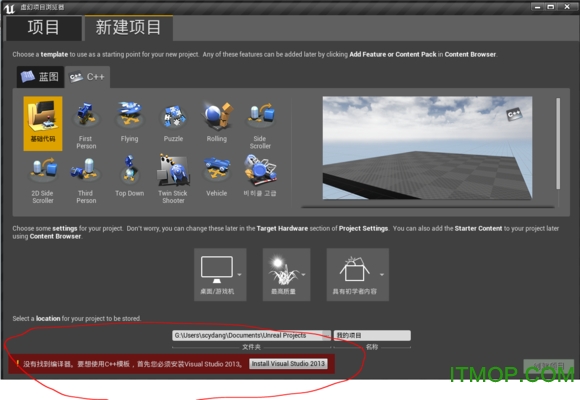The width and height of the screenshot is (580, 400).
Task: Select the Rolling template
Action: [x=217, y=123]
